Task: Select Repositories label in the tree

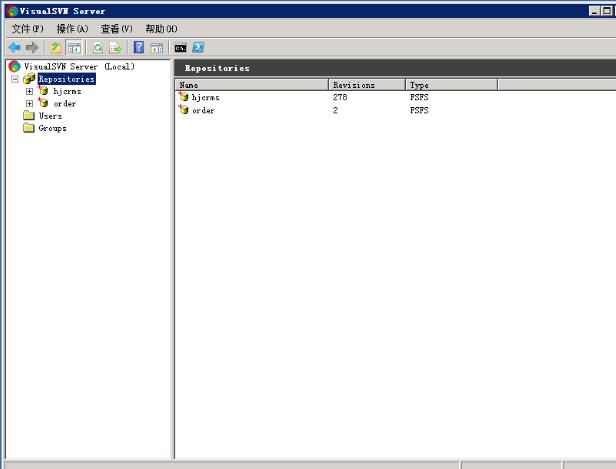Action: (x=67, y=79)
